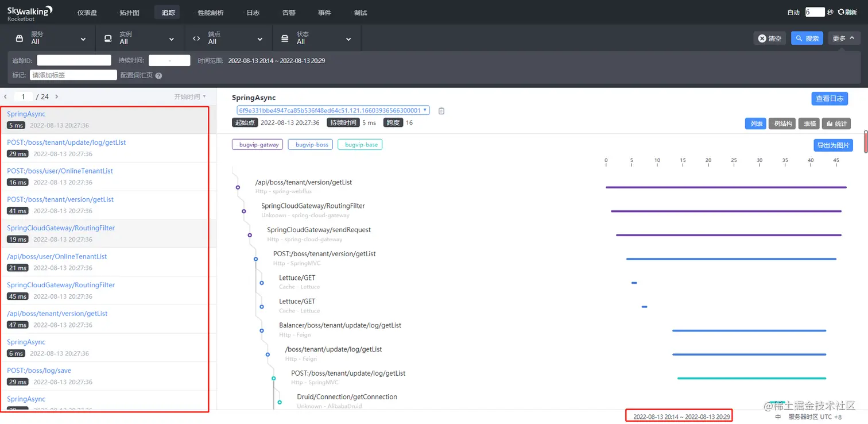Open the 状态 status dropdown
Viewport: 868px width, 424px height.
pyautogui.click(x=317, y=38)
